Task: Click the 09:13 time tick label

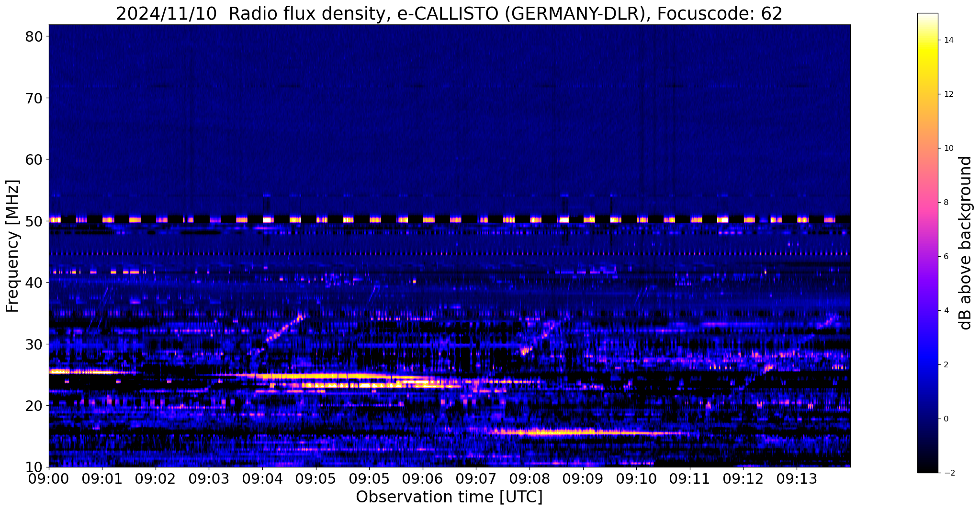Action: pos(797,479)
